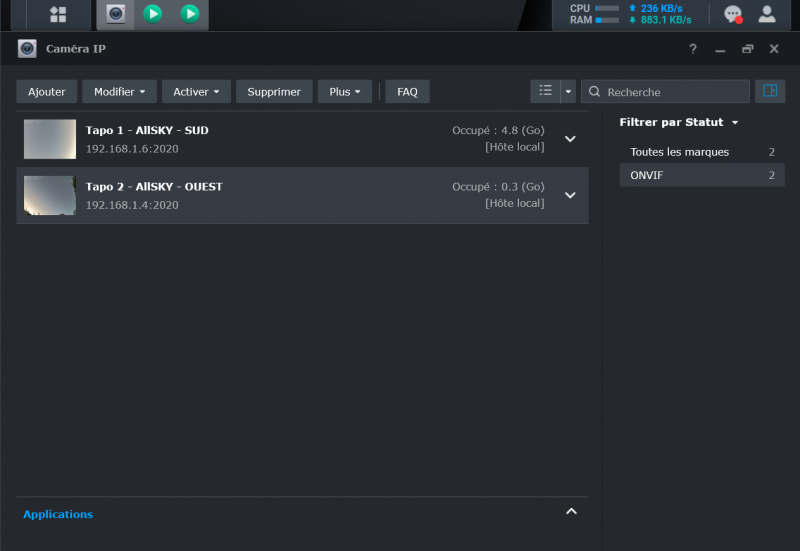The height and width of the screenshot is (551, 800).
Task: Select camera name Tapo 1 - AllSKY - SUD
Action: tap(147, 131)
